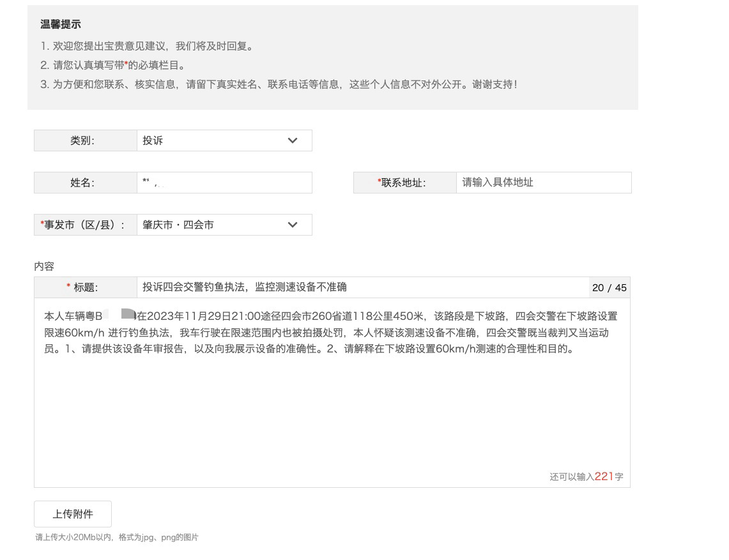The height and width of the screenshot is (560, 729).
Task: Click the chevron arrow in the 事发市 dropdown
Action: click(293, 225)
